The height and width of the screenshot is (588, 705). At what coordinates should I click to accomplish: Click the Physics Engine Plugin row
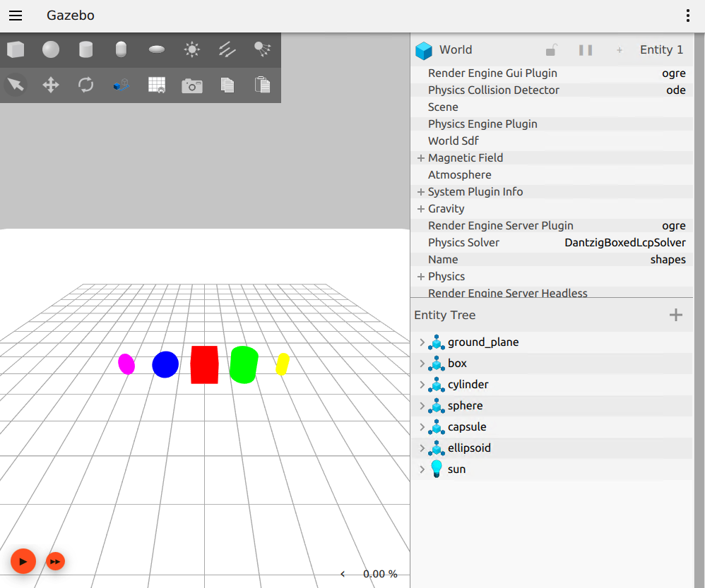coord(552,124)
